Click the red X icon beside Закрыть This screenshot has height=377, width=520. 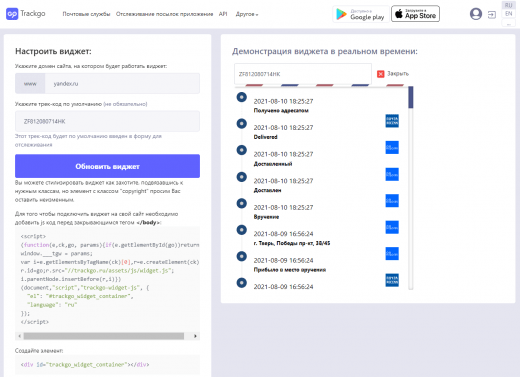380,74
